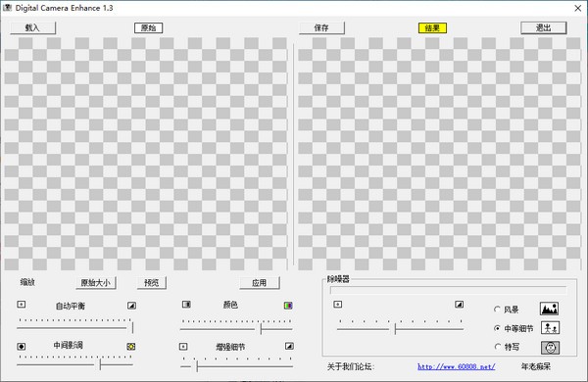Click the small square icon left of 增强细节
This screenshot has height=382, width=588.
(183, 347)
